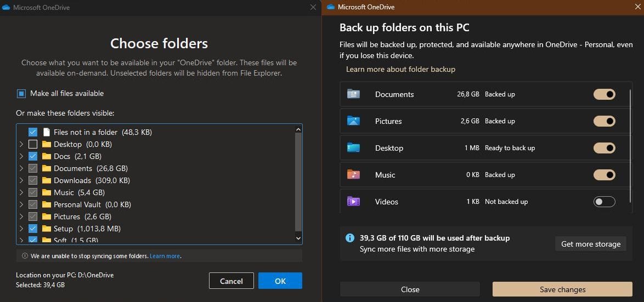
Task: Click Selected: 39,4 GB text
Action: pos(40,284)
